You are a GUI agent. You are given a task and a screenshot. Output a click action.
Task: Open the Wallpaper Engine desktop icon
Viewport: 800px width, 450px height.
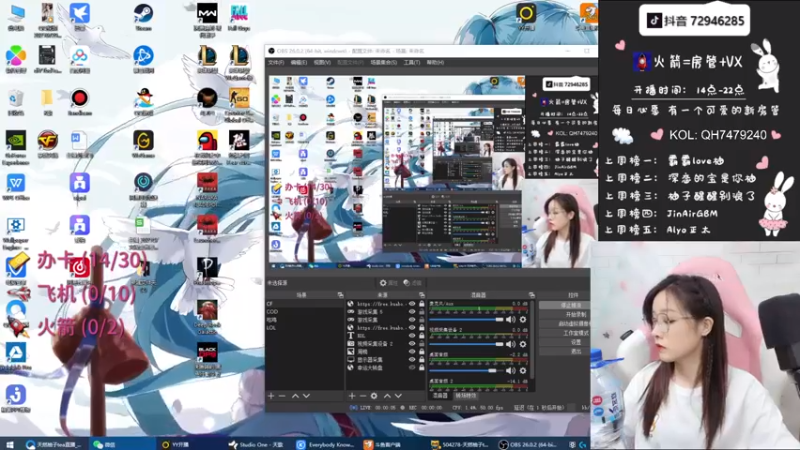coord(15,233)
